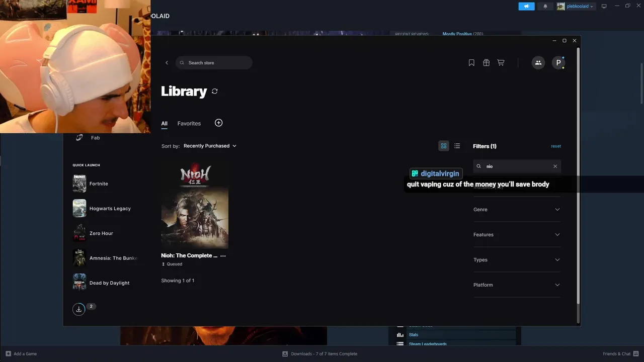Click the Fortnite game icon
644x362 pixels.
[79, 184]
